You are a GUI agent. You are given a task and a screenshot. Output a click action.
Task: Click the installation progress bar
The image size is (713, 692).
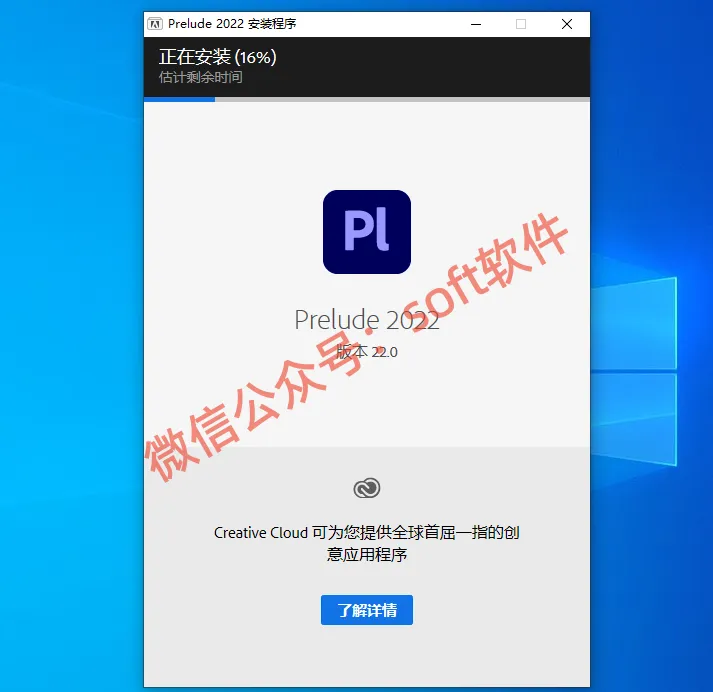(367, 99)
